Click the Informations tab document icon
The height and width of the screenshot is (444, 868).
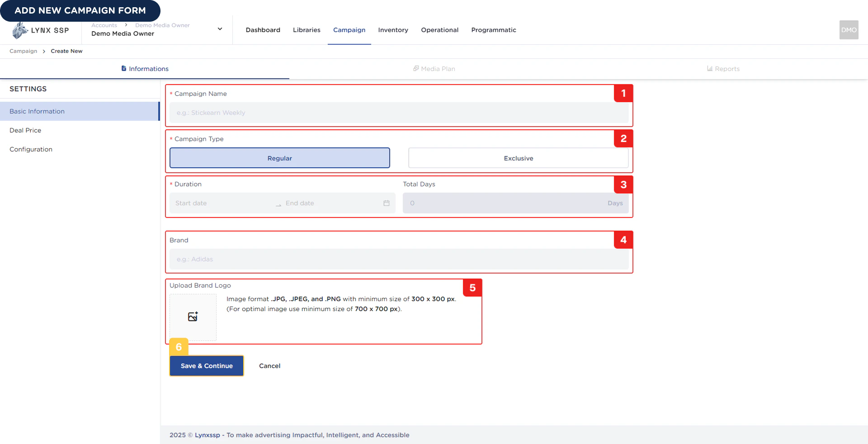pyautogui.click(x=124, y=69)
